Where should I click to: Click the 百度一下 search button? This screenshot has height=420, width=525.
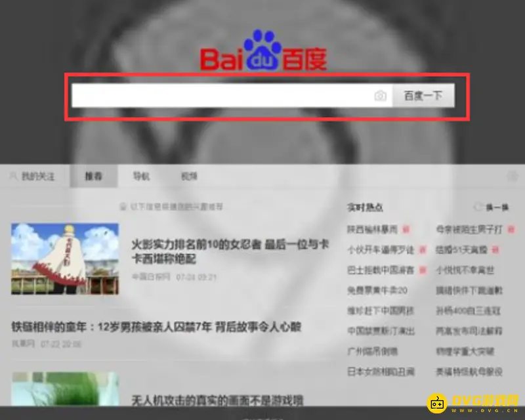(423, 95)
